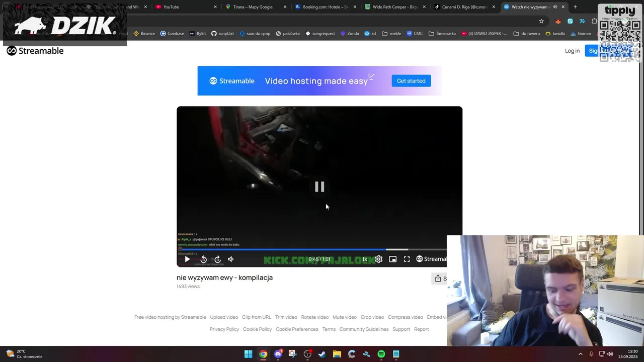Open Rotate video footer link
The width and height of the screenshot is (644, 362).
tap(315, 317)
